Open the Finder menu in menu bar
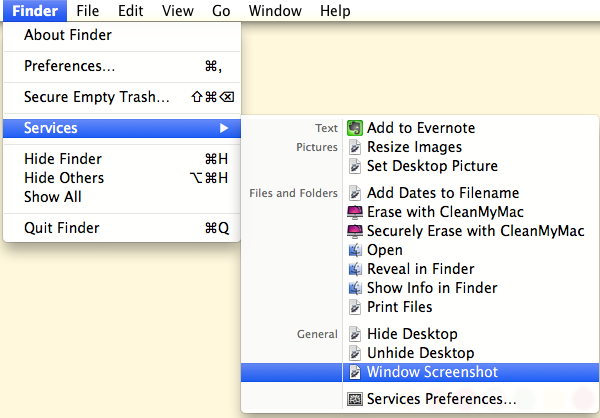The image size is (600, 418). [35, 11]
